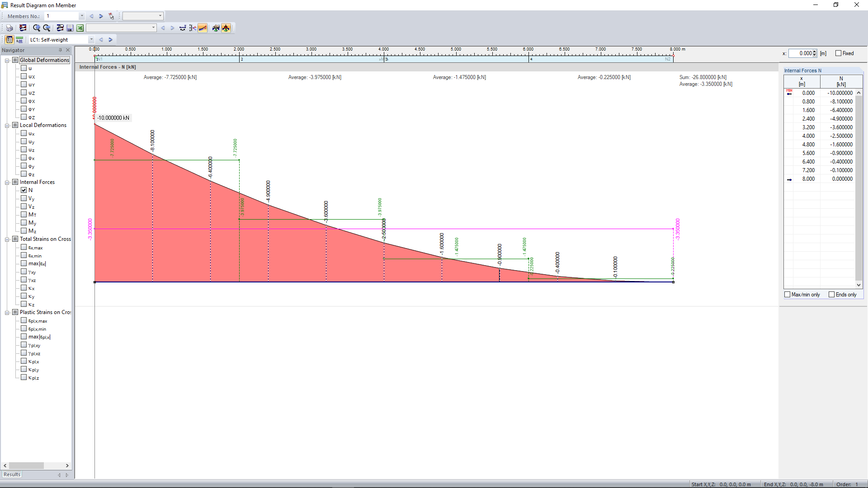Enable the Ends only checkbox

pos(831,295)
